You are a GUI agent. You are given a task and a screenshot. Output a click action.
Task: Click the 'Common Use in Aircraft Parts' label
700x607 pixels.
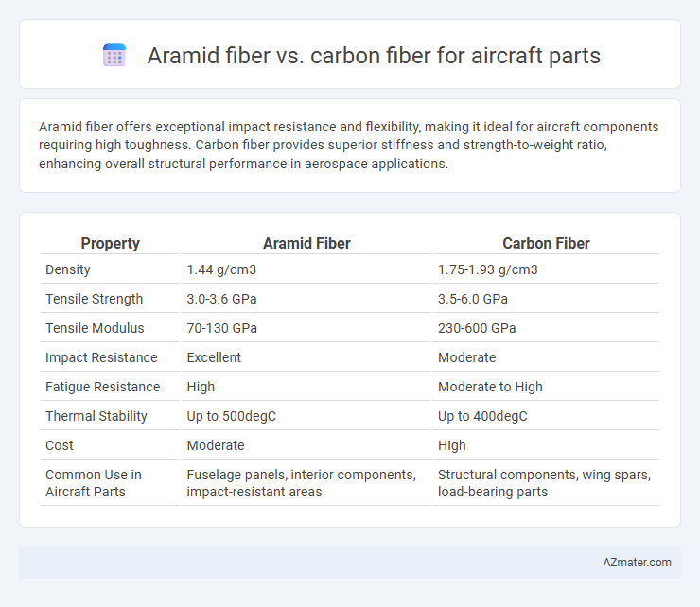[94, 483]
